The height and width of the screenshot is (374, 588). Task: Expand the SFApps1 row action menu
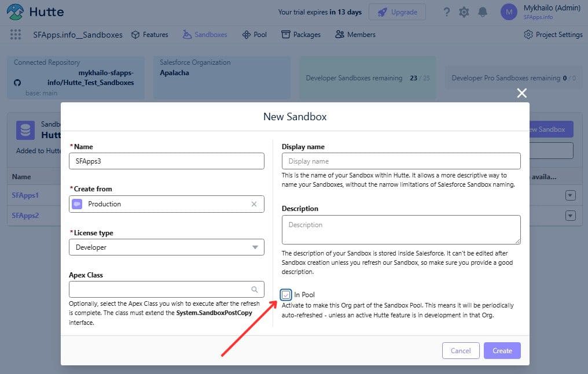pos(571,195)
